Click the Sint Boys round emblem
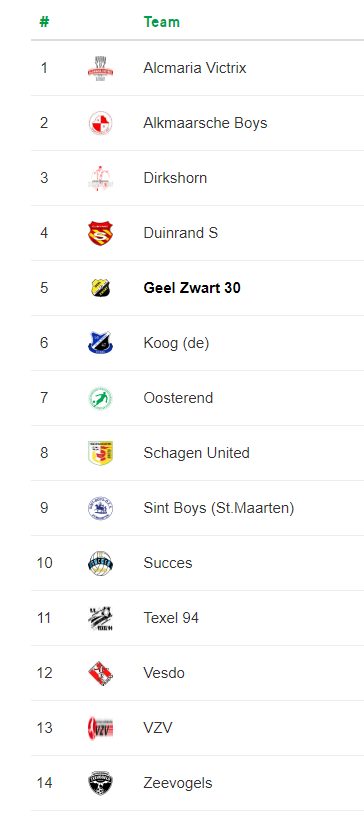Screen dimensions: 364x821 pyautogui.click(x=101, y=508)
